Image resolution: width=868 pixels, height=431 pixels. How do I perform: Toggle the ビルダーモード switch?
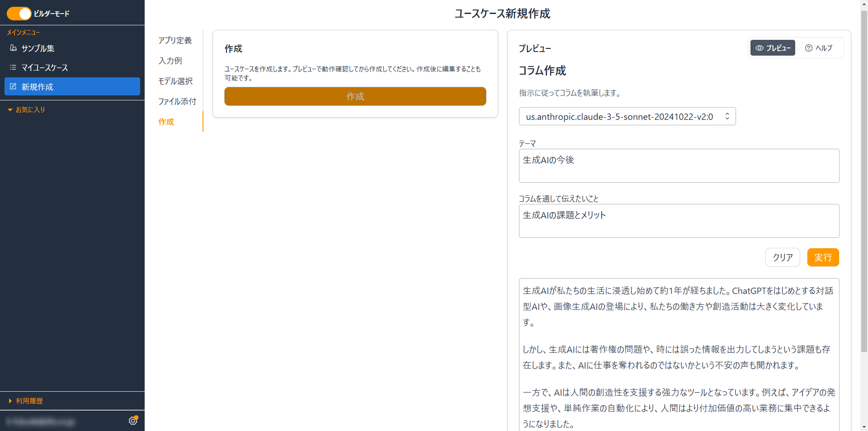point(19,14)
